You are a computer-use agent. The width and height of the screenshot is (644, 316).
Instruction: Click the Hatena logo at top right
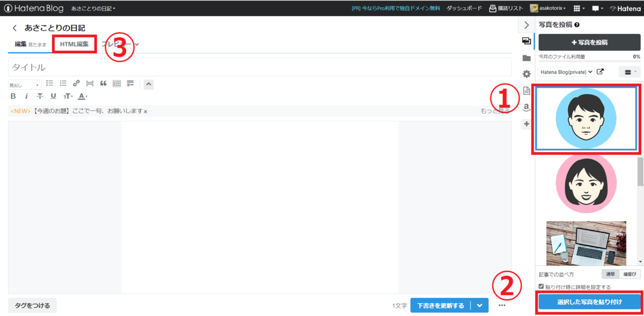click(x=625, y=9)
